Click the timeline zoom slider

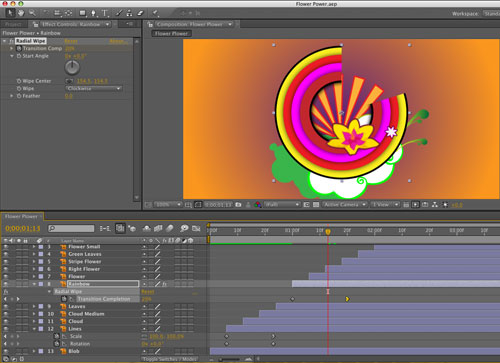(x=229, y=359)
